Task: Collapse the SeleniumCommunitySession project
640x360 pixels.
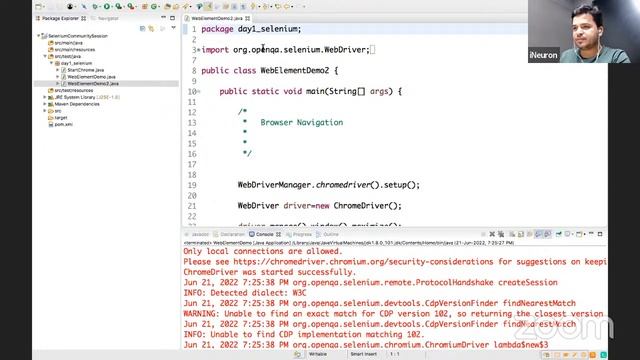Action: click(39, 36)
